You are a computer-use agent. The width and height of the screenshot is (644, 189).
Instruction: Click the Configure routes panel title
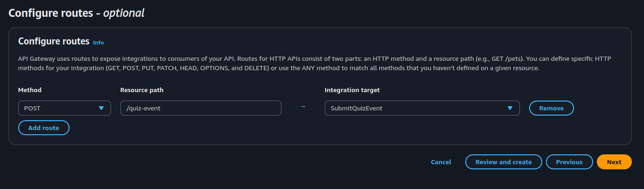(x=54, y=41)
